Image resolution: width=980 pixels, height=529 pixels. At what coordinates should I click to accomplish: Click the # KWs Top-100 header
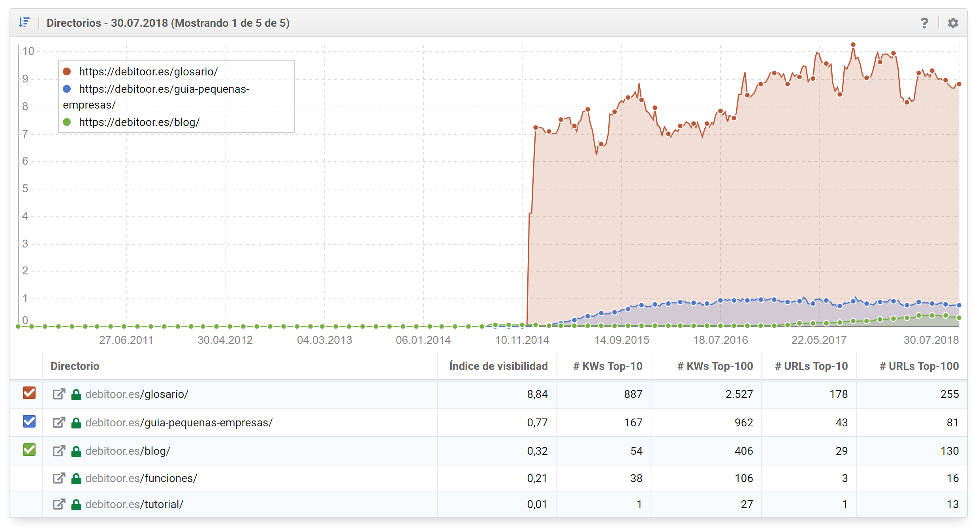click(715, 366)
